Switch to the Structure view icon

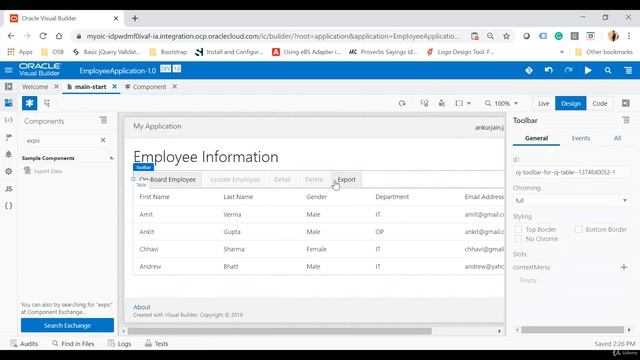[47, 103]
